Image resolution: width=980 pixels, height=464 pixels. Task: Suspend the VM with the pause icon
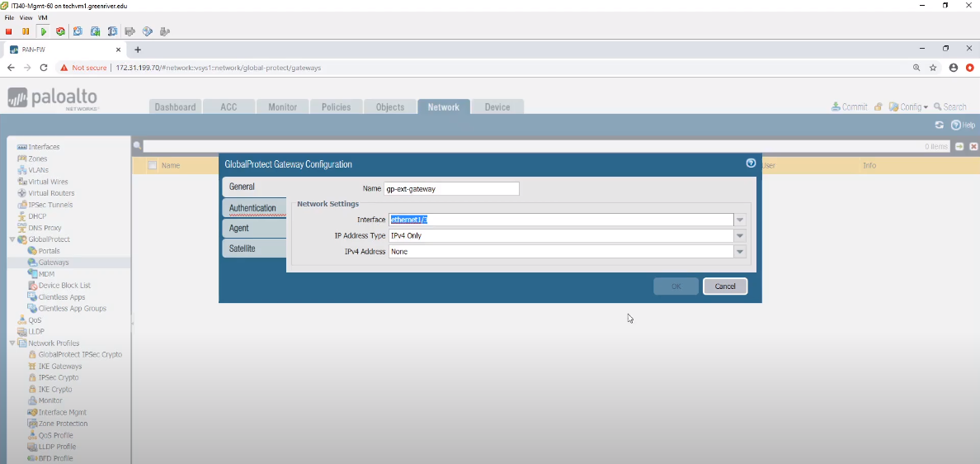pos(26,31)
